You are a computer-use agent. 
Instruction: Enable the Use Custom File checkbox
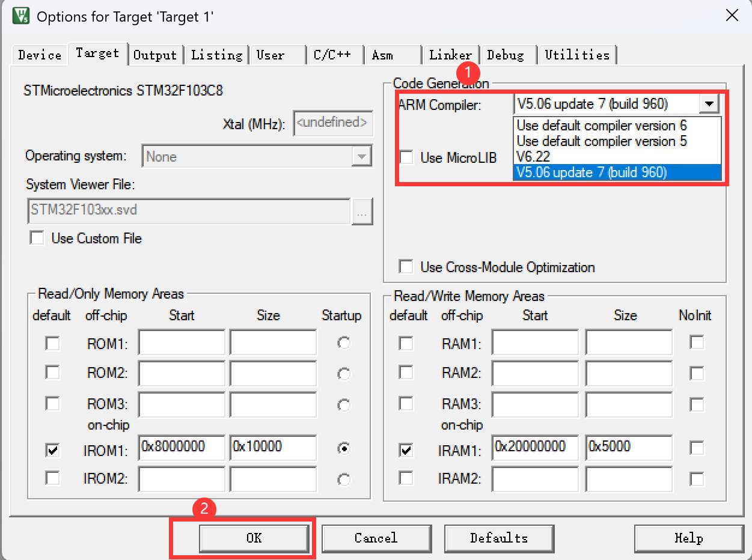[x=37, y=238]
